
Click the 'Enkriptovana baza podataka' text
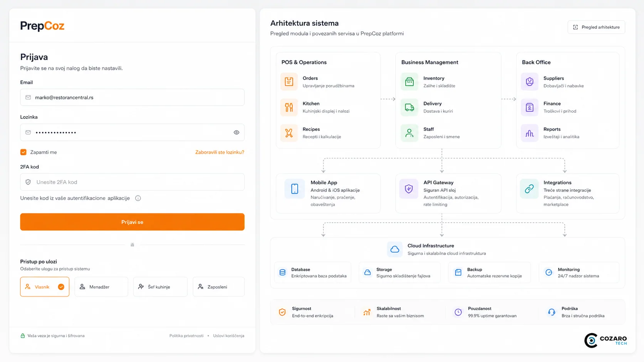pos(319,276)
